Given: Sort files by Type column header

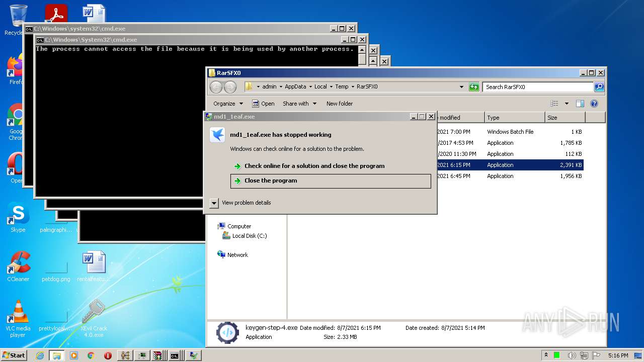Looking at the screenshot, I should point(515,118).
